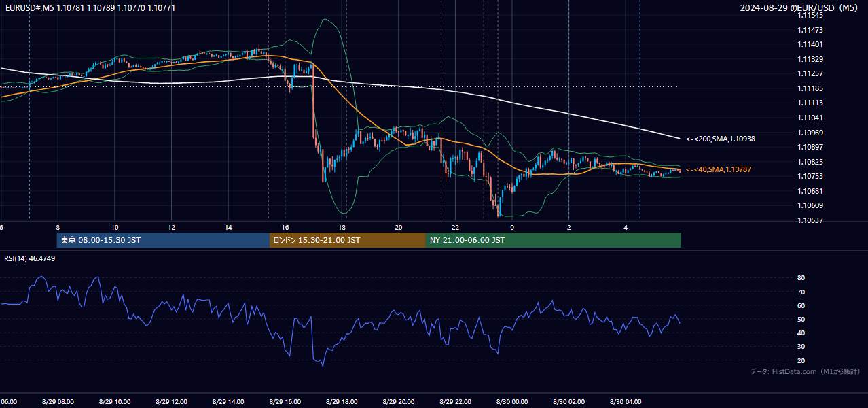The width and height of the screenshot is (868, 408).
Task: Click the RSI(14) 46.4749 indicator label
Action: point(29,258)
